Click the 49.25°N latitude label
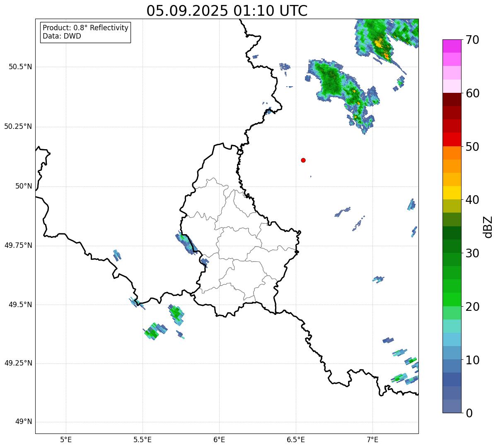The image size is (498, 448). (x=18, y=363)
